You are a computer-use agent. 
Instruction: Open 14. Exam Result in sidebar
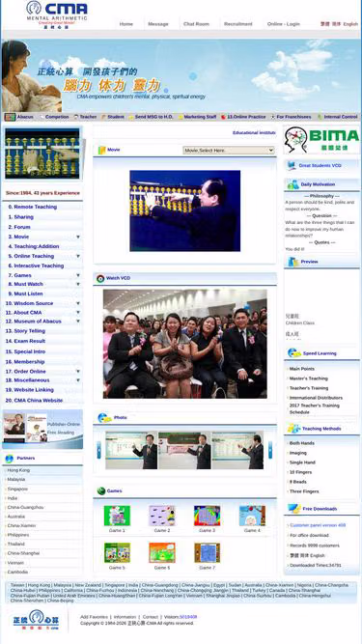(x=25, y=341)
